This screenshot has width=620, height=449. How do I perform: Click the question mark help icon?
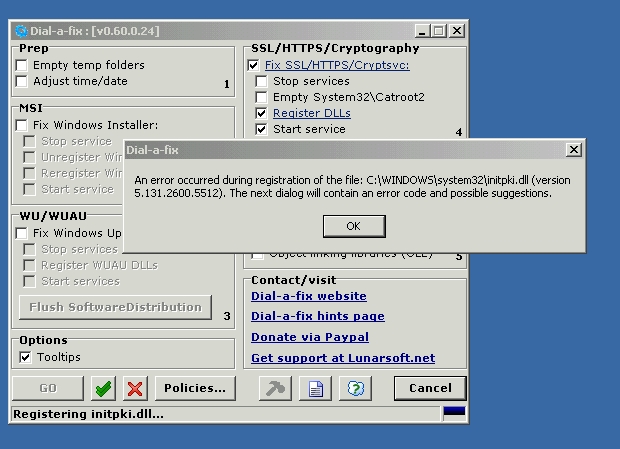[x=355, y=389]
